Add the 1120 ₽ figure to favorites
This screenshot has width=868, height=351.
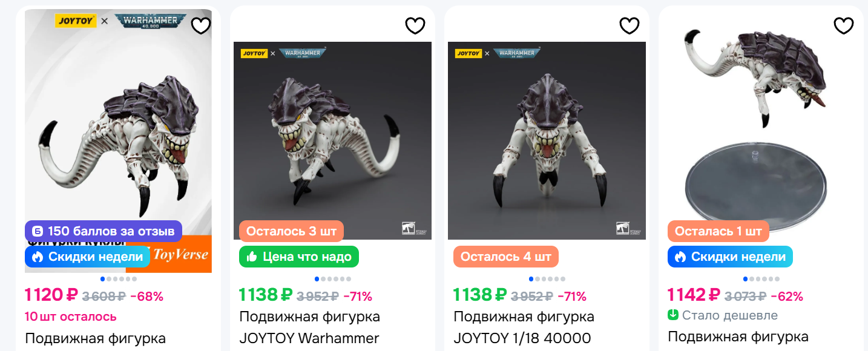point(201,25)
